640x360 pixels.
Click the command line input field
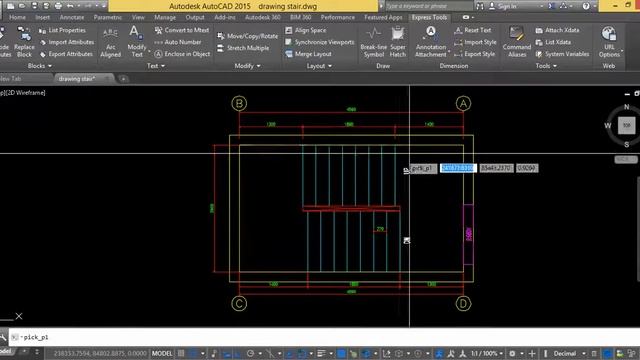(324, 337)
